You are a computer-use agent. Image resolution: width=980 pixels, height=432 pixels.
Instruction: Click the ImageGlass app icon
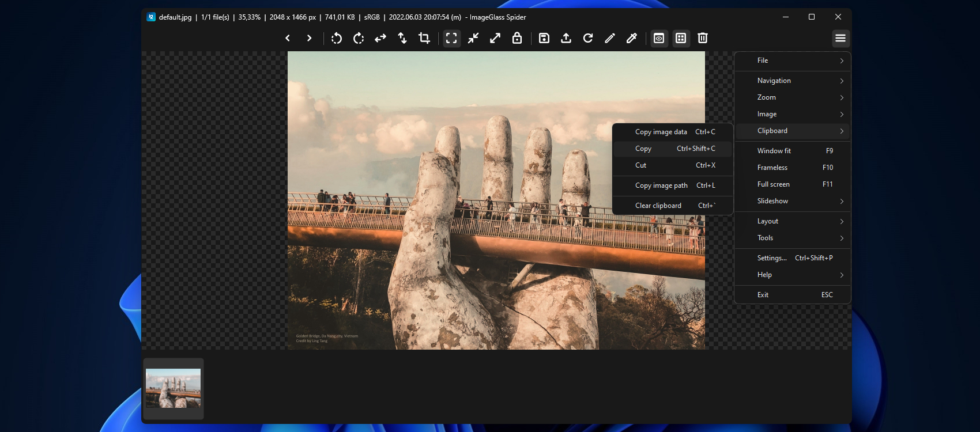pos(151,17)
